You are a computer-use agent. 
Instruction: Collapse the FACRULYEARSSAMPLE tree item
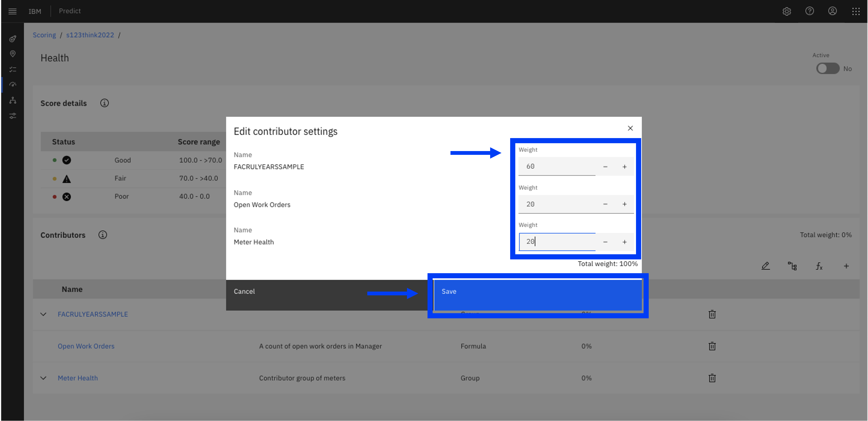point(43,313)
